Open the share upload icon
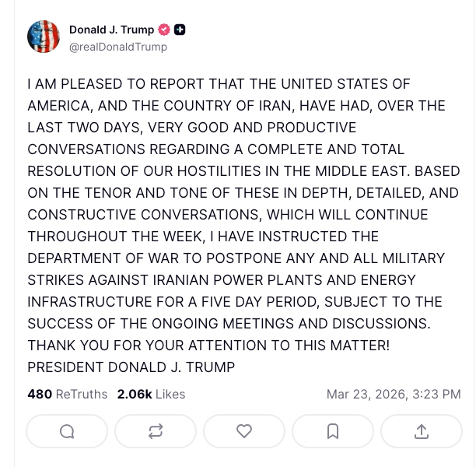 pos(422,431)
